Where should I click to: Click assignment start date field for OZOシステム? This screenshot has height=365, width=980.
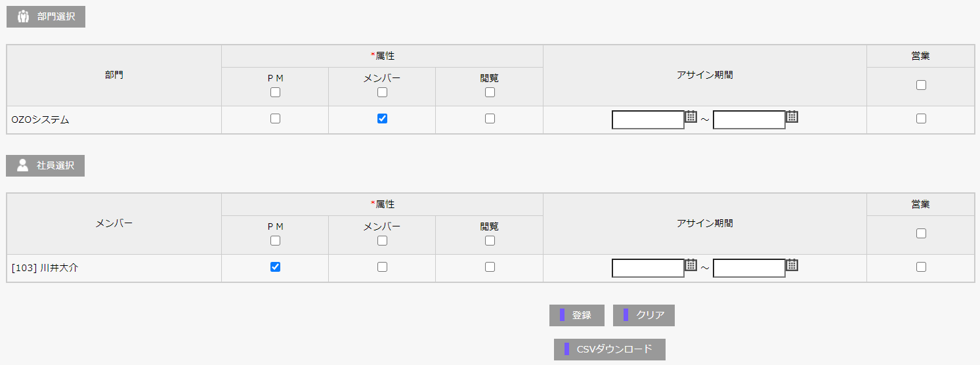click(648, 120)
